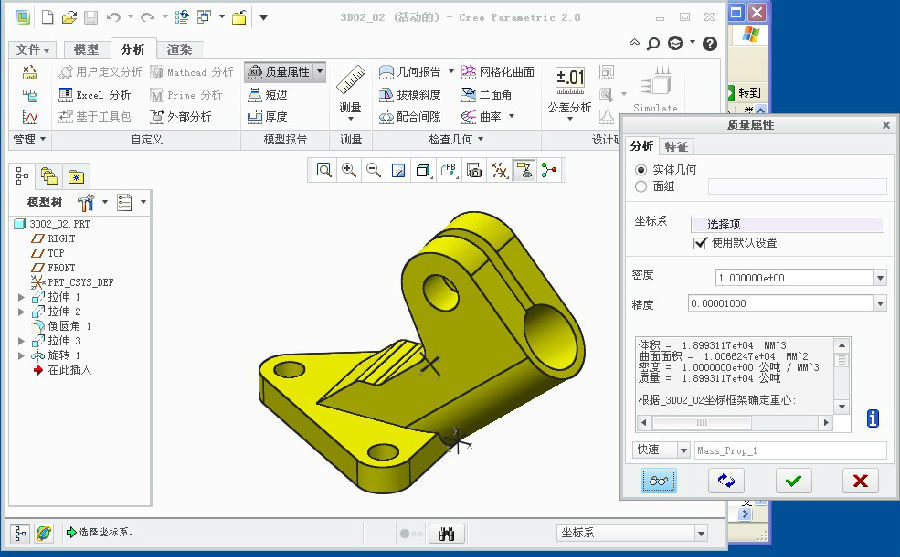Click the blue info icon in dialog
The image size is (900, 557).
(x=873, y=419)
